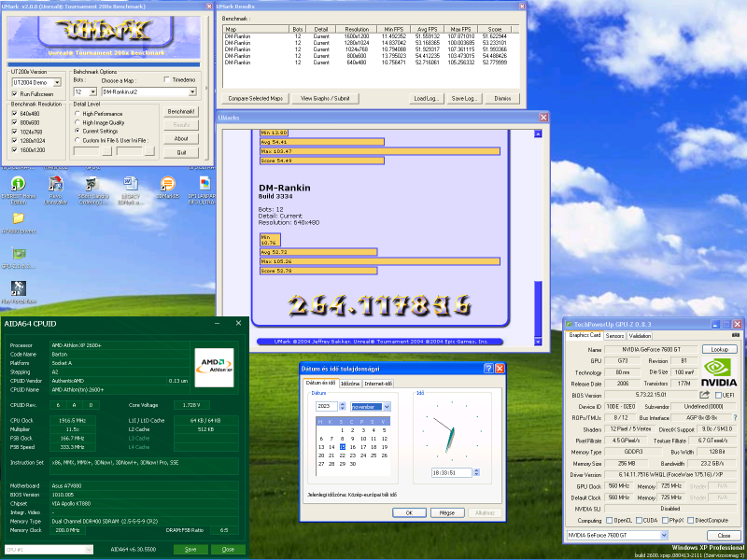Toggle the DirectCompute checkbox in GPU-Z
This screenshot has height=560, width=747.
(x=690, y=521)
